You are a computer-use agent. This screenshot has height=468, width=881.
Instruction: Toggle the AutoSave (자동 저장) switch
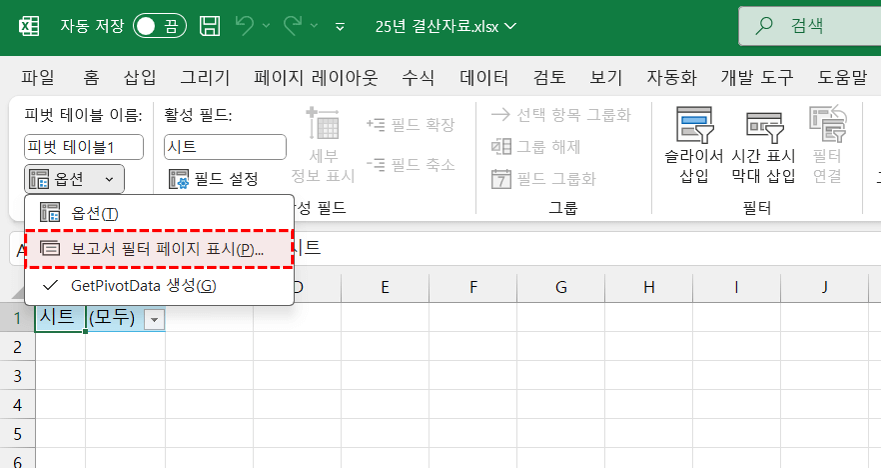[x=160, y=26]
